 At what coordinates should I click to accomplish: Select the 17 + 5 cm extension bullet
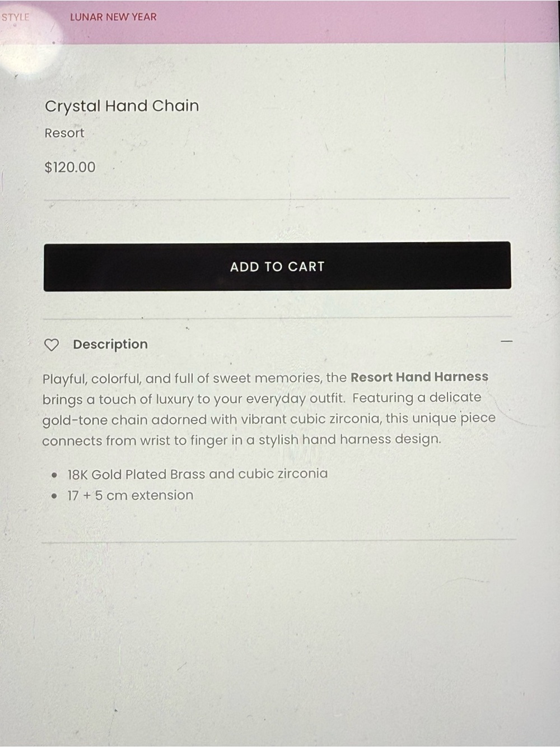click(x=130, y=495)
